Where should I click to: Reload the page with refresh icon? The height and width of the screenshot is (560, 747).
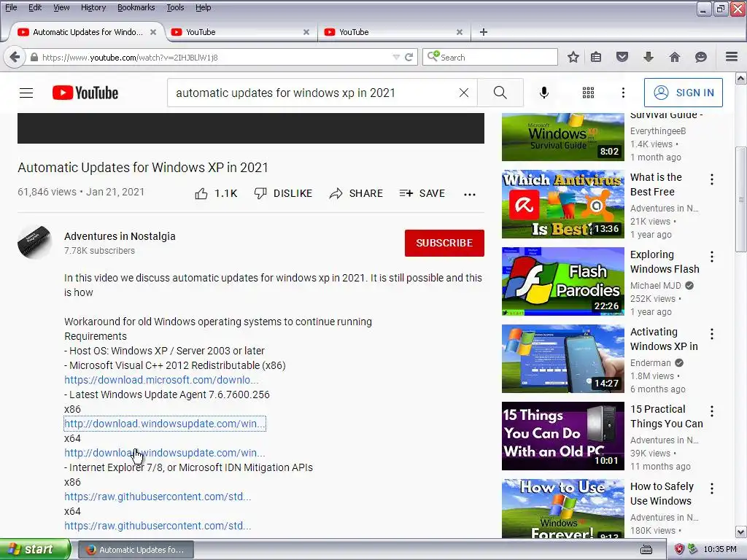pos(409,57)
